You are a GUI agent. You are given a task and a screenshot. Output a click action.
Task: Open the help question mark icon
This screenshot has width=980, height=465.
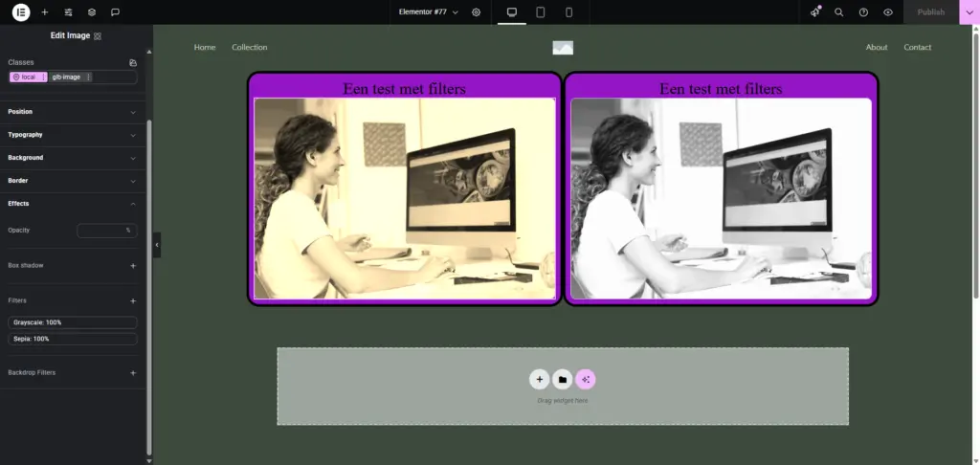[863, 11]
